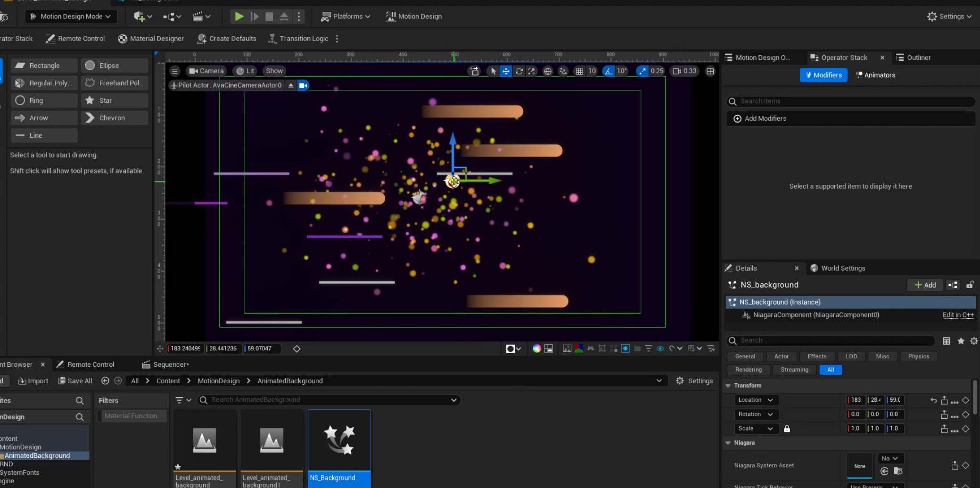Expand the Platforms dropdown menu
Image resolution: width=980 pixels, height=488 pixels.
tap(346, 17)
